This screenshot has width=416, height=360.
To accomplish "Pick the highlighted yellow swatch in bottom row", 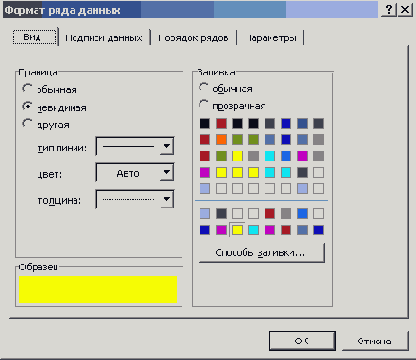I will 237,230.
